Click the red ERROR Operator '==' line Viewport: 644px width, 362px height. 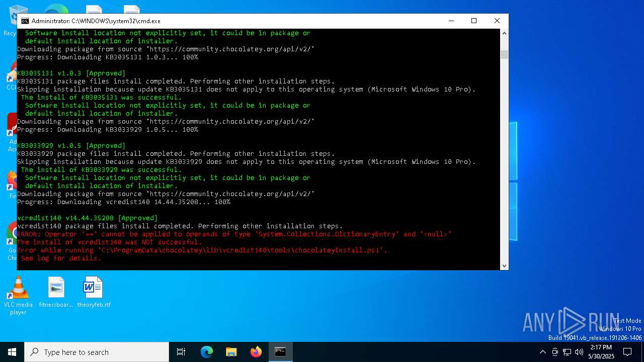pyautogui.click(x=234, y=234)
